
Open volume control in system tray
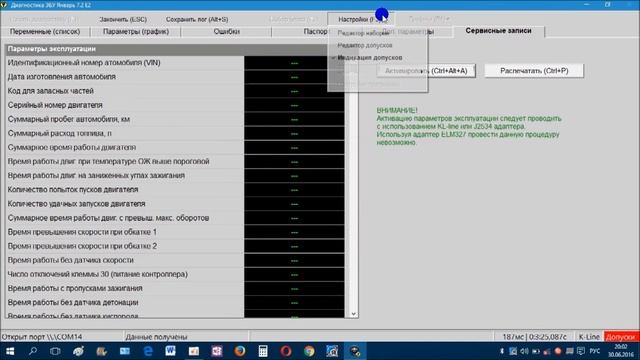[x=524, y=351]
